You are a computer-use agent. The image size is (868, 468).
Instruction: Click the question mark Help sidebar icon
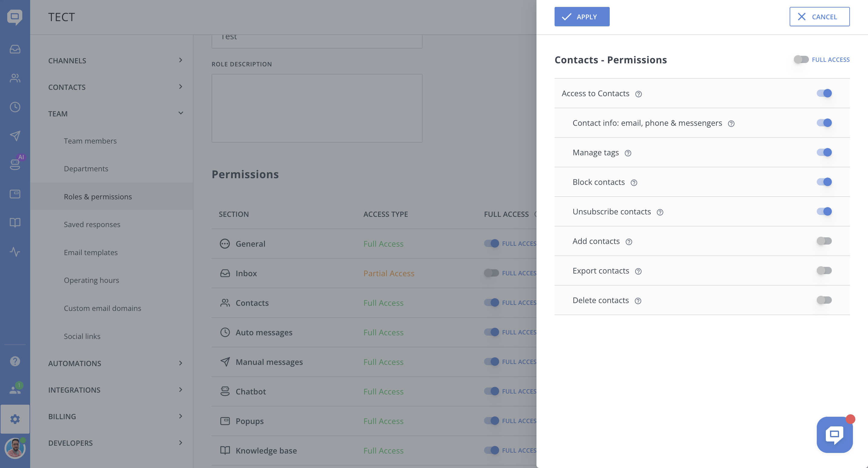pos(15,361)
